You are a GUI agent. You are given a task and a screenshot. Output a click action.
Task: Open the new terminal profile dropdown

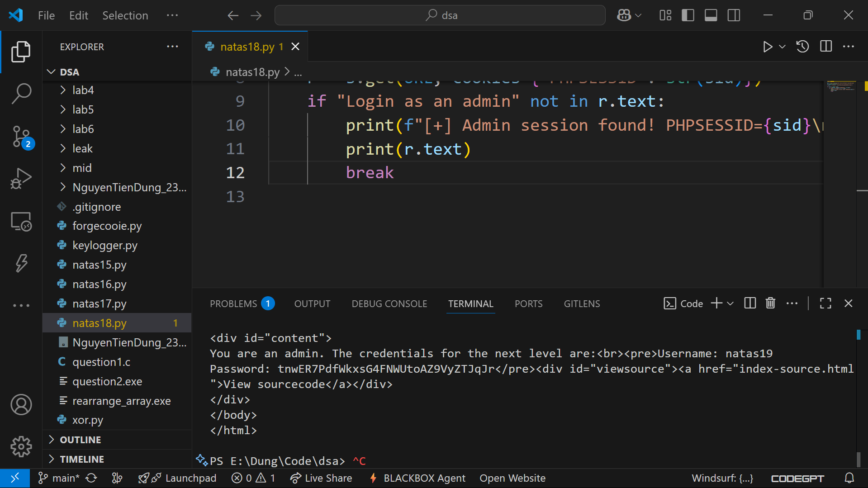point(730,303)
